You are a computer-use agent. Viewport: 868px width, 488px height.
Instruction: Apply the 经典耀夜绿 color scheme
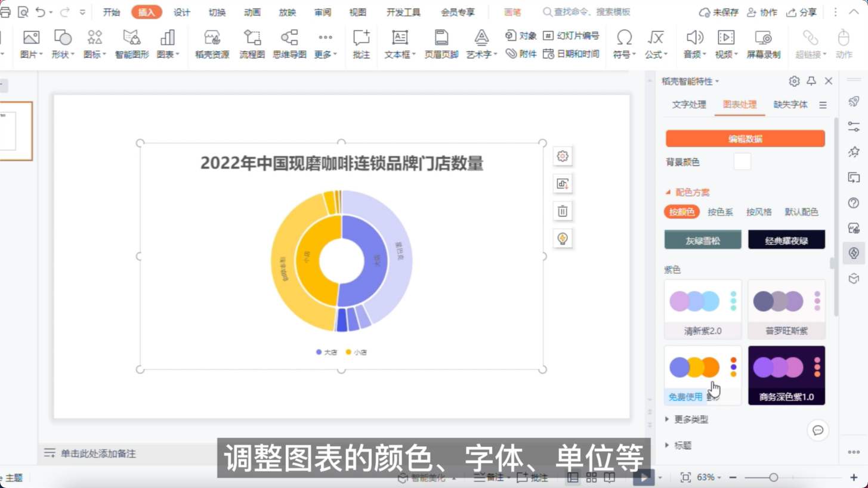click(x=787, y=240)
